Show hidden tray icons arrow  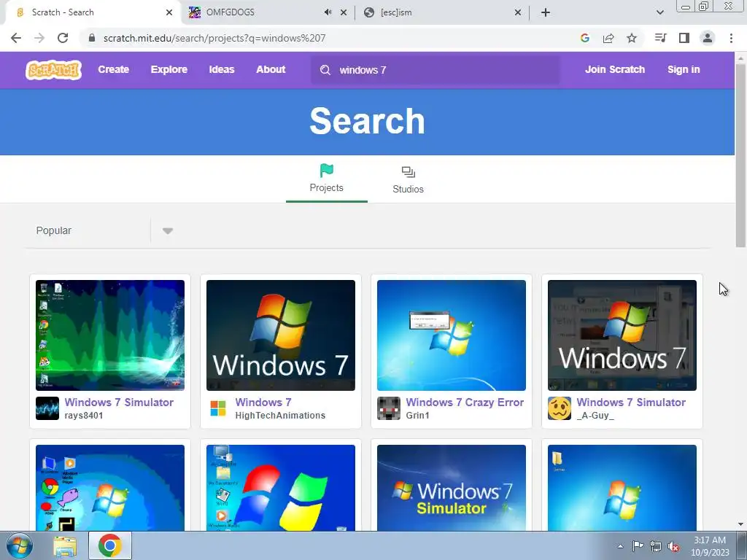coord(620,546)
